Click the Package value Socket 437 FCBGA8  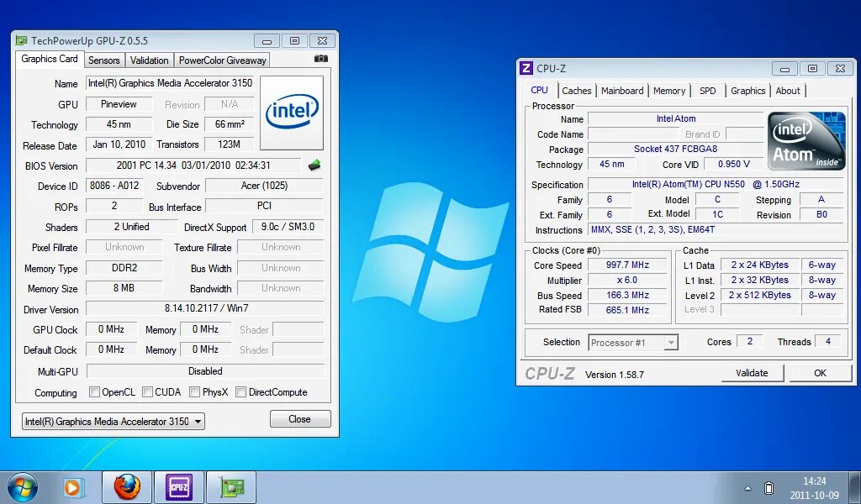(x=675, y=149)
